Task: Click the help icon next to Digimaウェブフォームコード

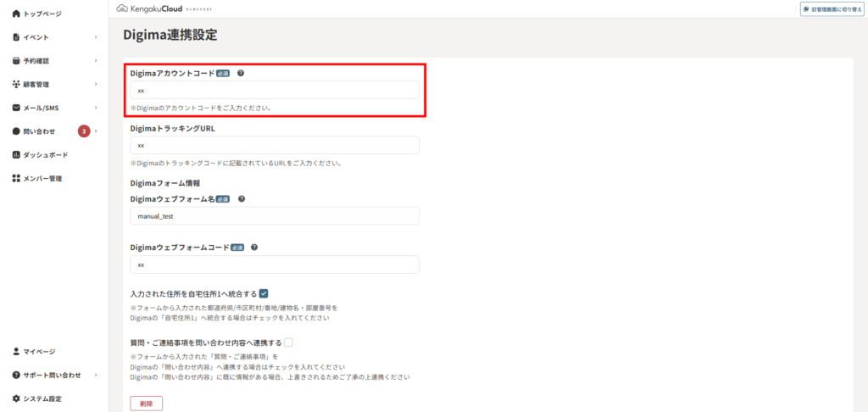Action: pyautogui.click(x=254, y=247)
